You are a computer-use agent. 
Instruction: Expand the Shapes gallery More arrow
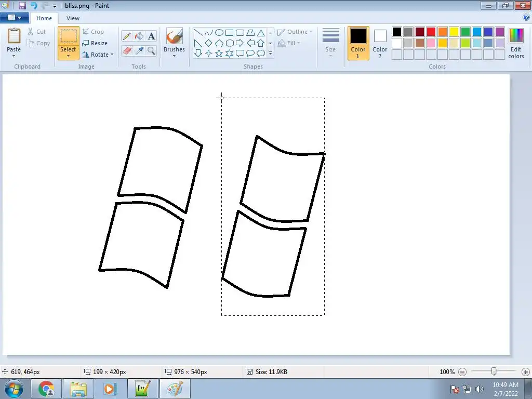pos(270,54)
